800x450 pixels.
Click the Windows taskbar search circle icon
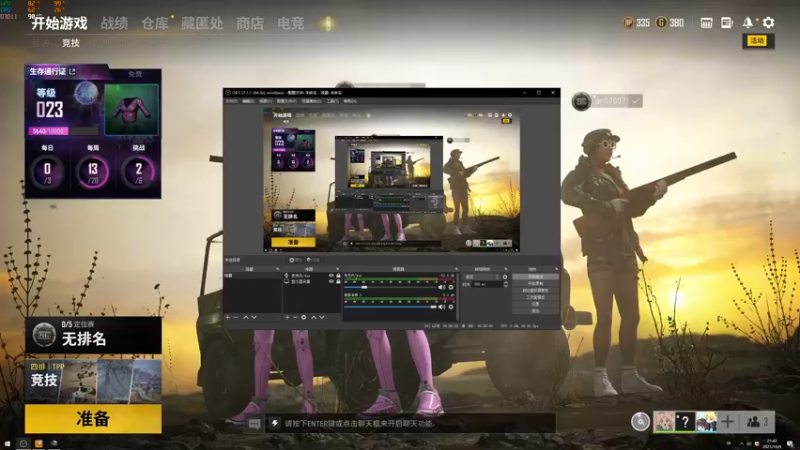pyautogui.click(x=23, y=444)
